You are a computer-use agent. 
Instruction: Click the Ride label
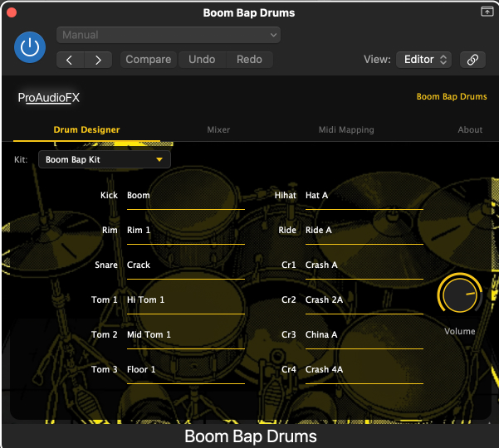tap(287, 230)
